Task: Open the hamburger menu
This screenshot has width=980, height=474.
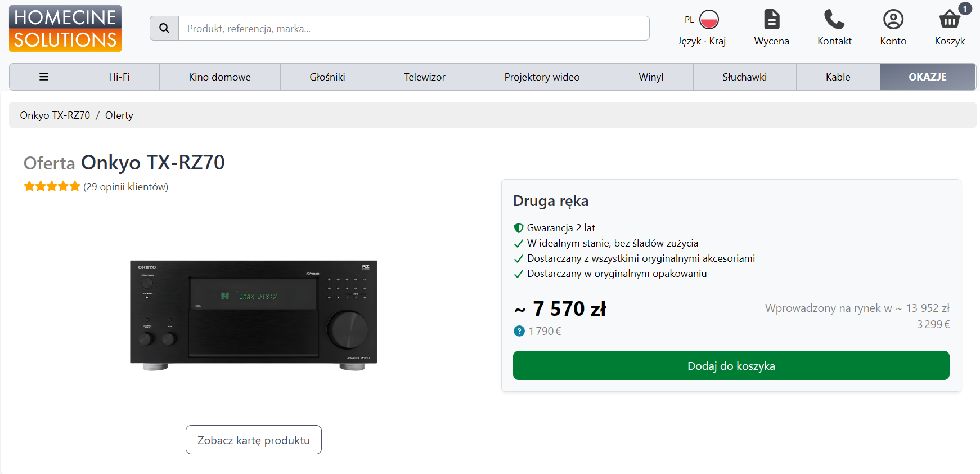Action: (44, 77)
